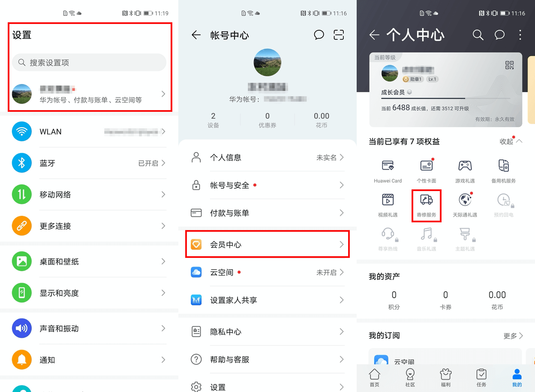Viewport: 535px width, 392px height.
Task: Tap locked 主题礼遇 benefit
Action: click(x=465, y=239)
